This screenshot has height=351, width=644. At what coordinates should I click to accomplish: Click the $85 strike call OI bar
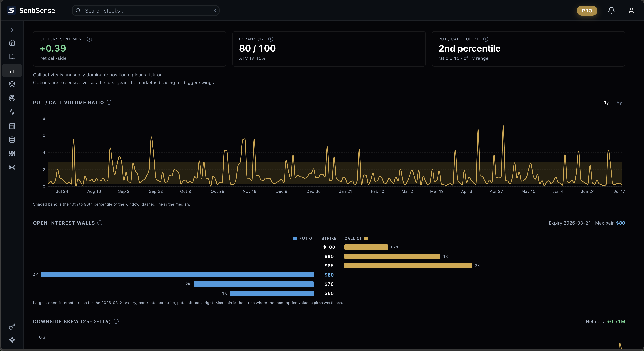click(x=408, y=266)
